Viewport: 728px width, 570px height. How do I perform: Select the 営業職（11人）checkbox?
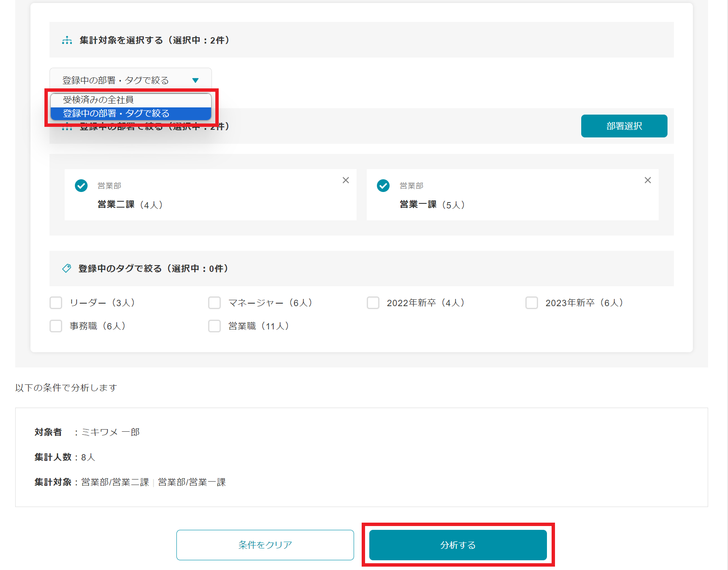(x=214, y=326)
